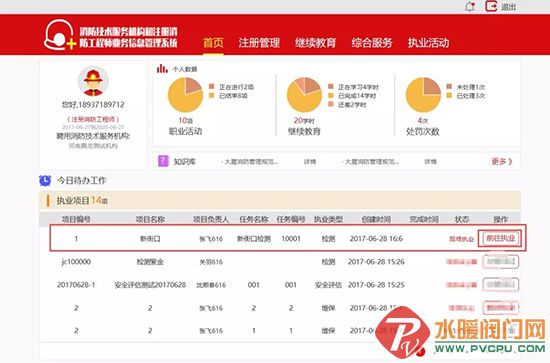
Task: Click action button for jc100000 row
Action: 501,262
